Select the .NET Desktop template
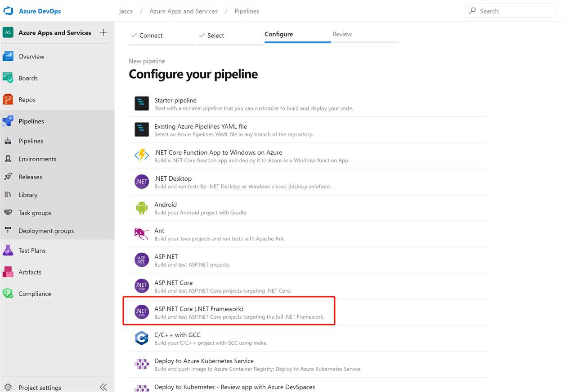Viewport: 565px width, 392px height. [309, 182]
